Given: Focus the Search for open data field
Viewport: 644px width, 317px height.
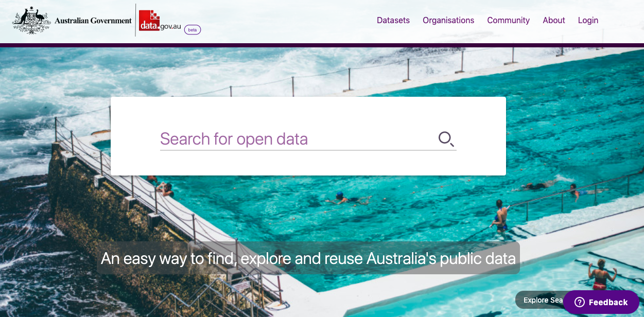Looking at the screenshot, I should click(298, 139).
